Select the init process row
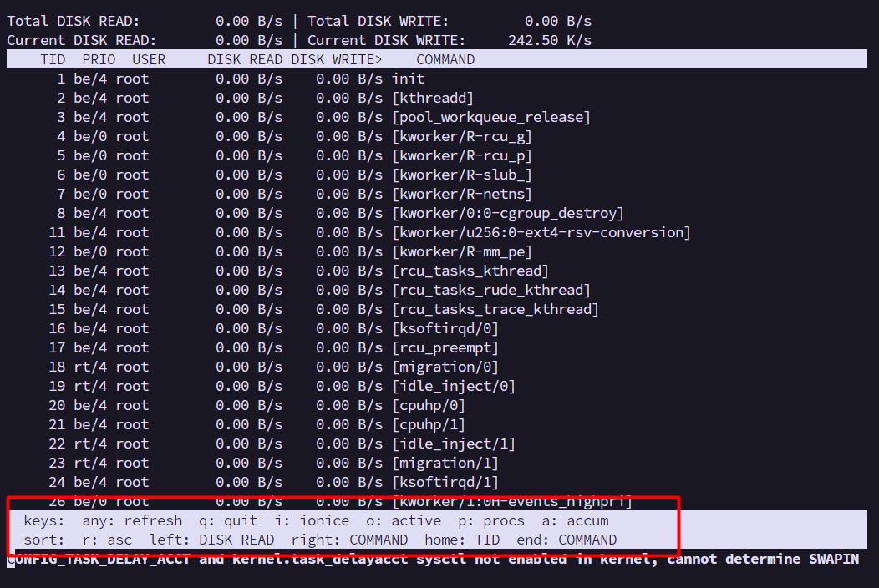Image resolution: width=879 pixels, height=588 pixels. click(x=408, y=79)
